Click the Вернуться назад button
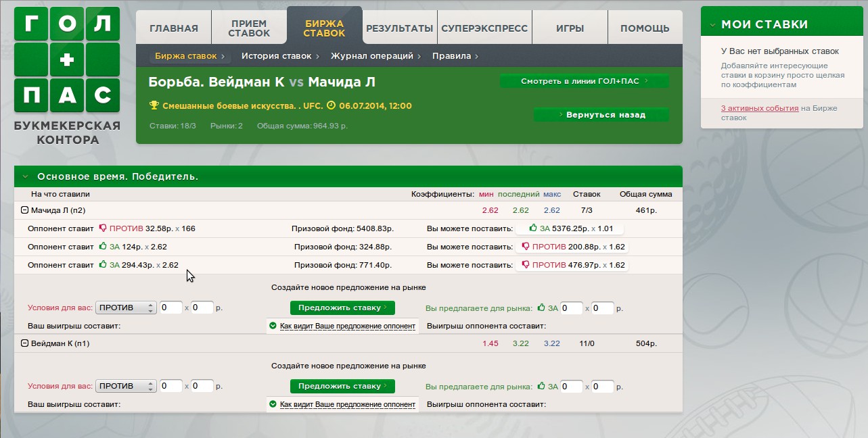 tap(601, 115)
